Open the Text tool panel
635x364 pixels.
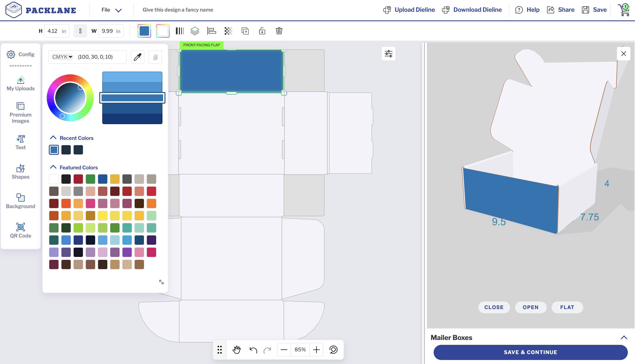[20, 142]
